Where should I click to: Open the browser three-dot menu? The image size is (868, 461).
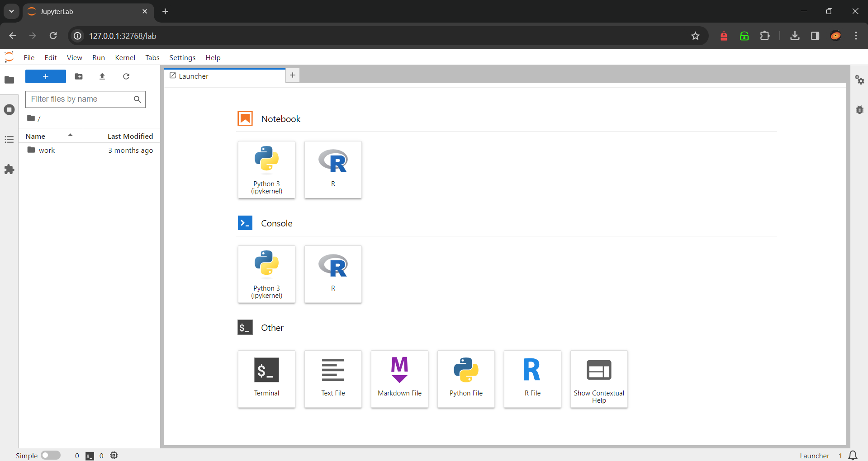coord(856,36)
